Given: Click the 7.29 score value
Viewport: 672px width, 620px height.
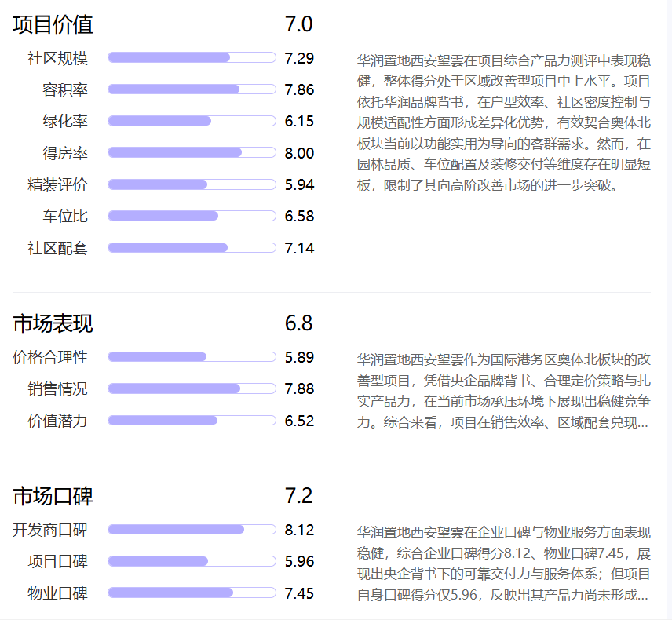Looking at the screenshot, I should click(299, 58).
